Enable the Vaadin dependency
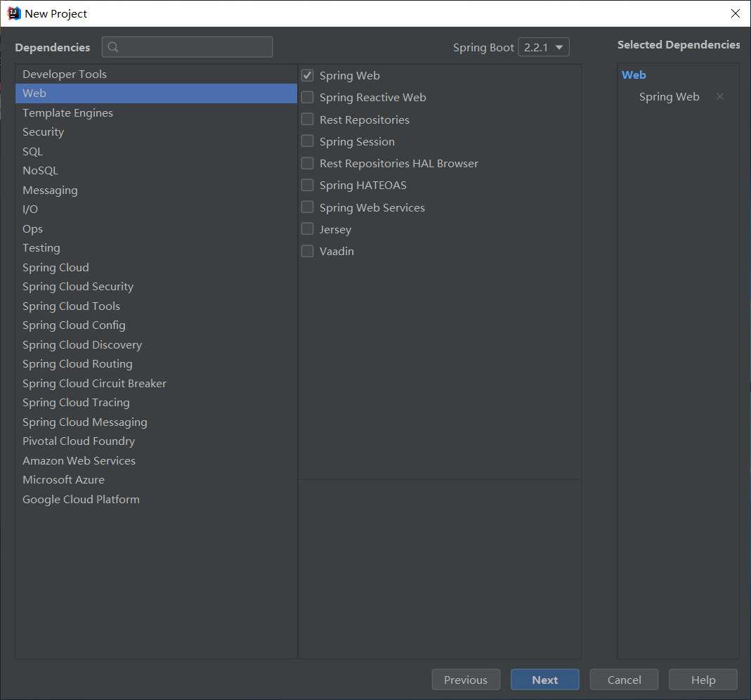Image resolution: width=751 pixels, height=700 pixels. click(x=307, y=251)
